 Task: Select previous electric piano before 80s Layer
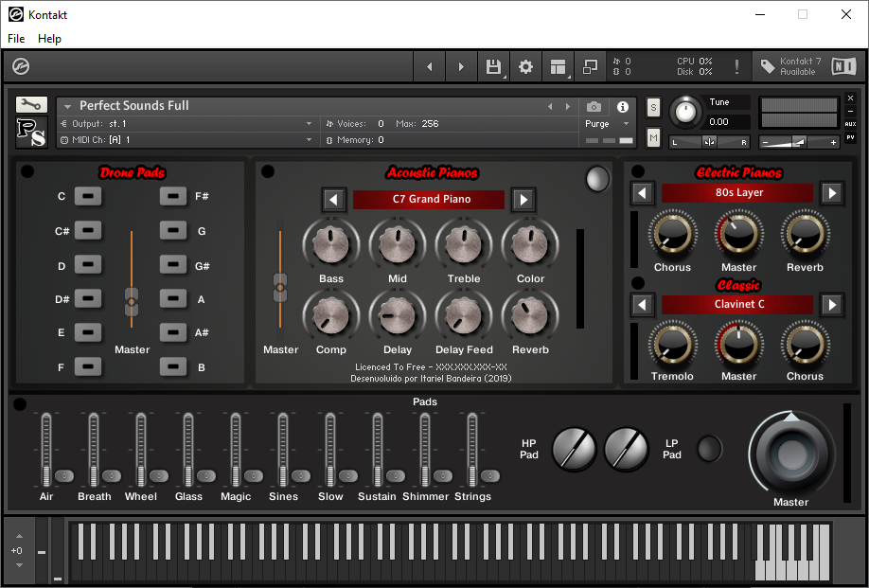pos(643,193)
